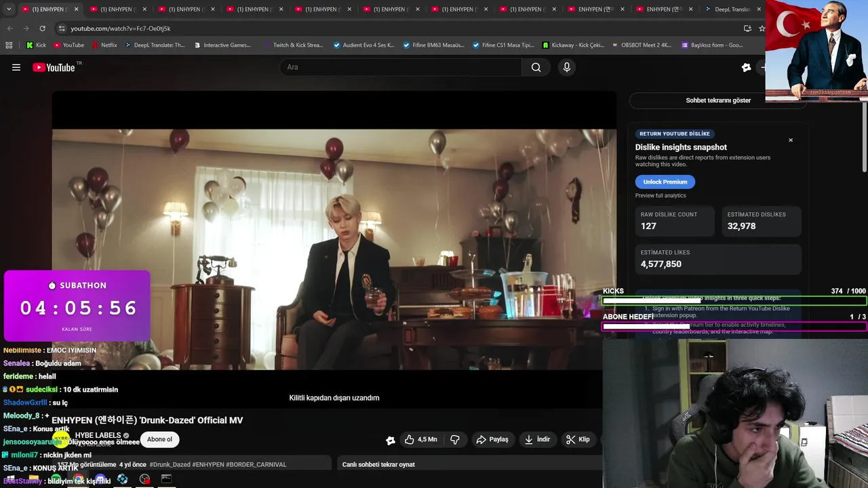
Task: Click the Estimated Likes 4,577,850 card
Action: point(718,258)
